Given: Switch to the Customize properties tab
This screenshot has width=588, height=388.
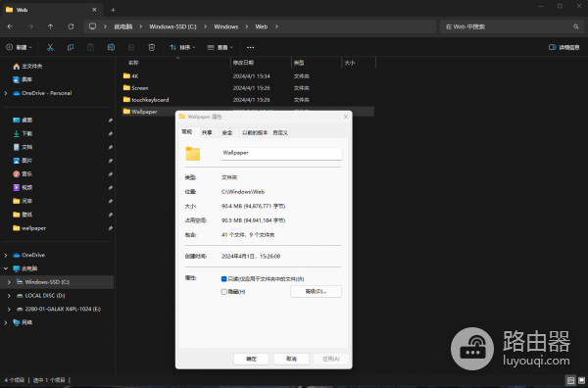Looking at the screenshot, I should click(280, 132).
